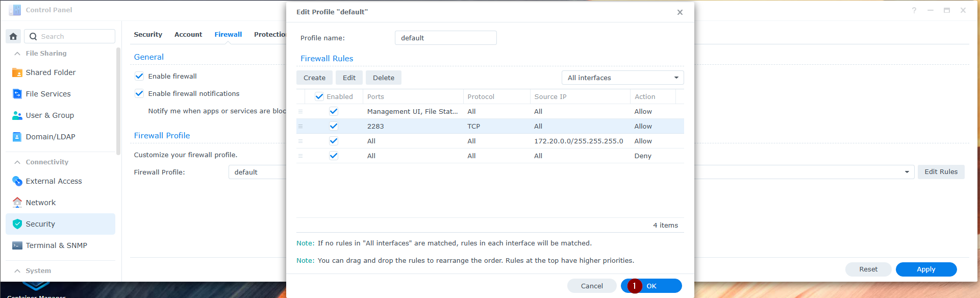Open Network settings in sidebar
Image resolution: width=980 pixels, height=298 pixels.
tap(40, 203)
